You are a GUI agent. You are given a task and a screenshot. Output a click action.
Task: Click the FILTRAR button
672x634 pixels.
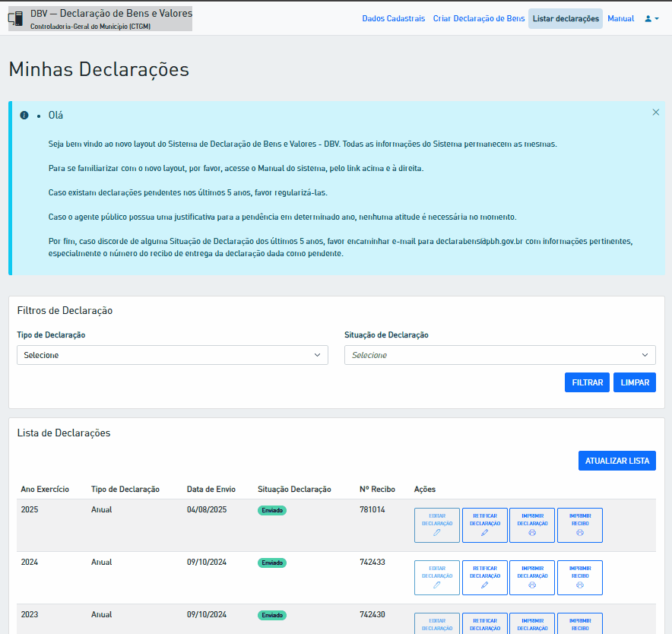[587, 382]
